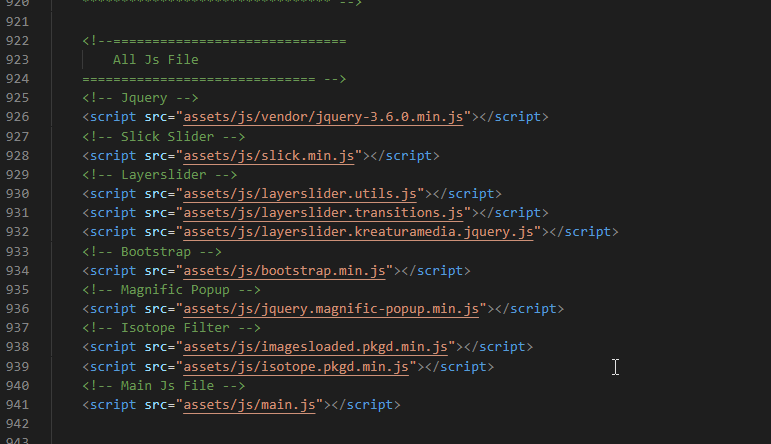The height and width of the screenshot is (444, 771).
Task: Select line number 933 in the gutter
Action: tap(16, 252)
